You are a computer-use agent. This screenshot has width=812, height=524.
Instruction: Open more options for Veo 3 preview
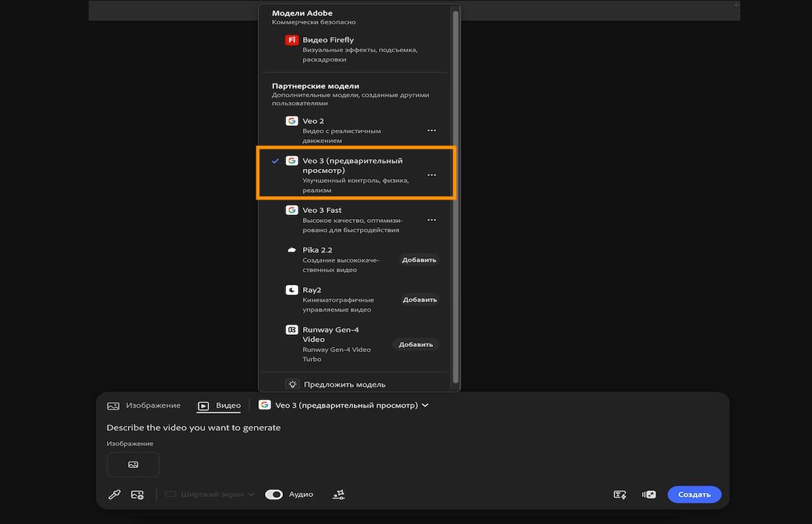432,174
